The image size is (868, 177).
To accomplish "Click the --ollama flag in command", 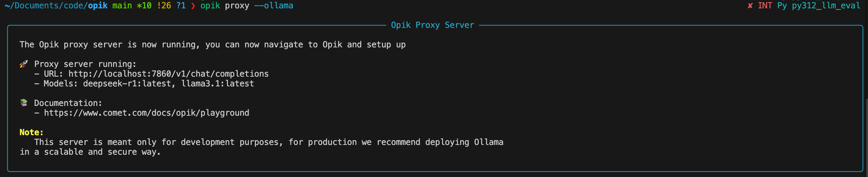I will pyautogui.click(x=274, y=6).
